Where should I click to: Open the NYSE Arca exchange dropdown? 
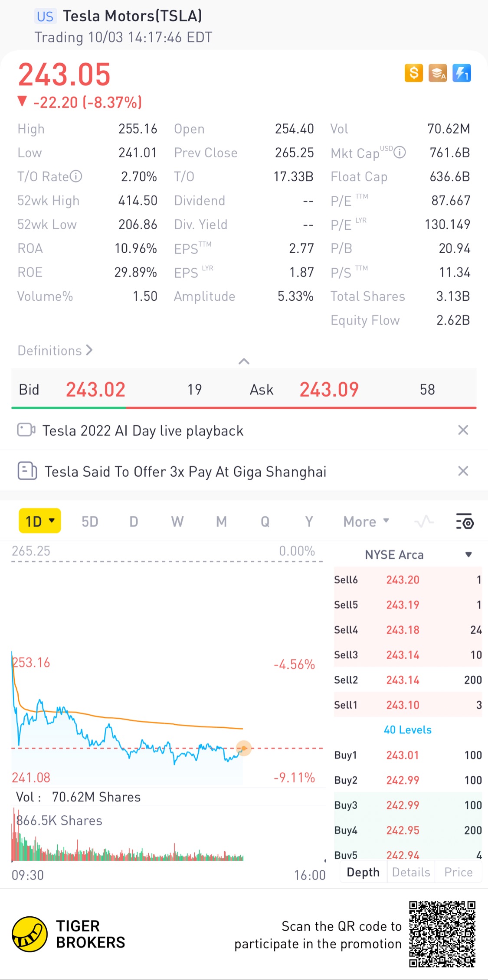pos(468,555)
